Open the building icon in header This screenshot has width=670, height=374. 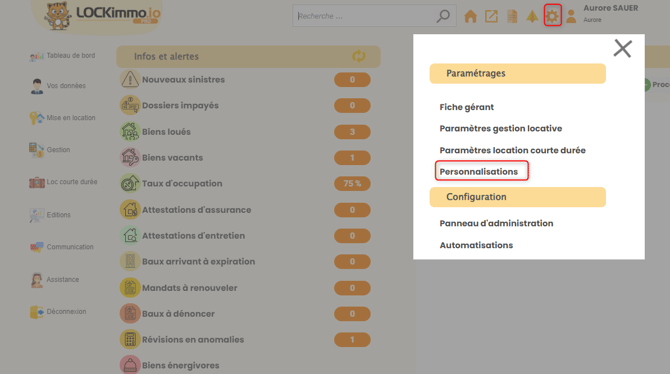coord(512,16)
